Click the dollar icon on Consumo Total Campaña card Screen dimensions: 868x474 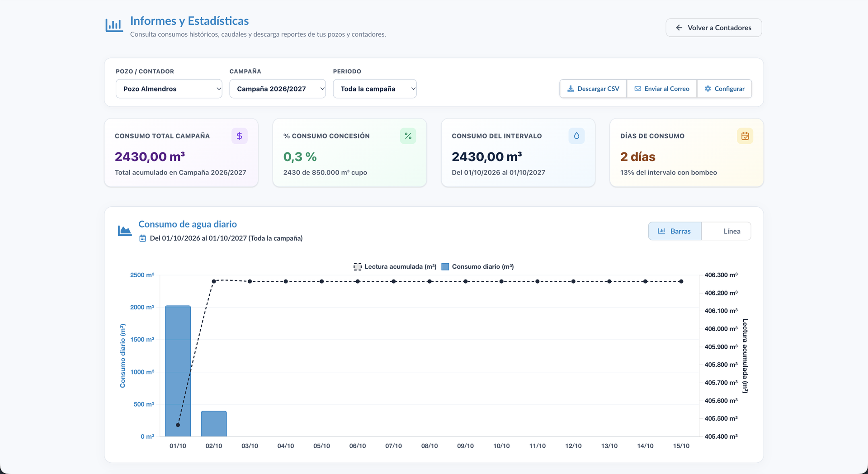240,136
